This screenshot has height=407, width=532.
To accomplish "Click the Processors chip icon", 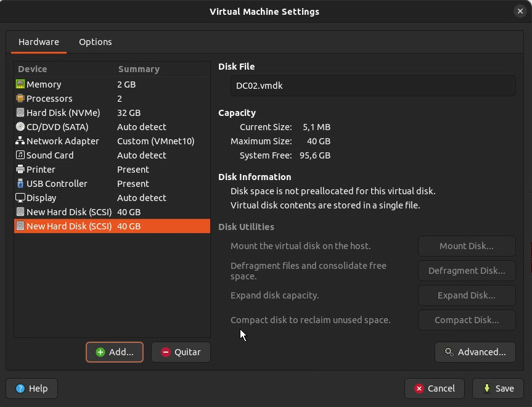I will click(x=20, y=99).
